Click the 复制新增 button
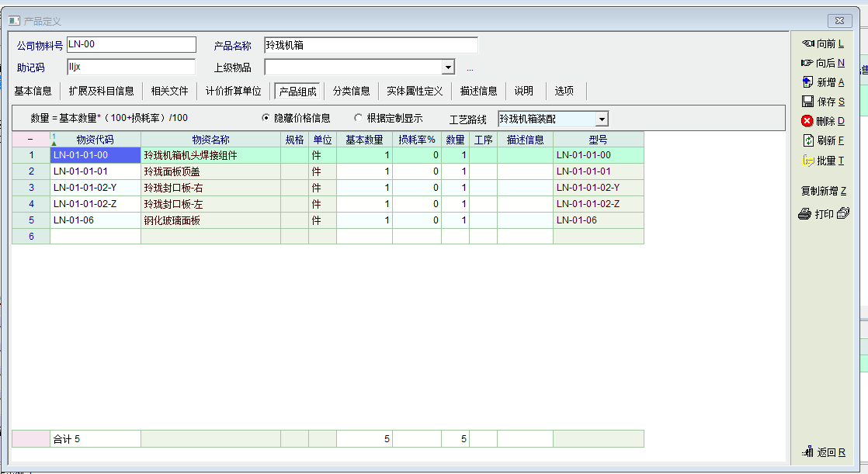The width and height of the screenshot is (868, 474). [x=823, y=191]
